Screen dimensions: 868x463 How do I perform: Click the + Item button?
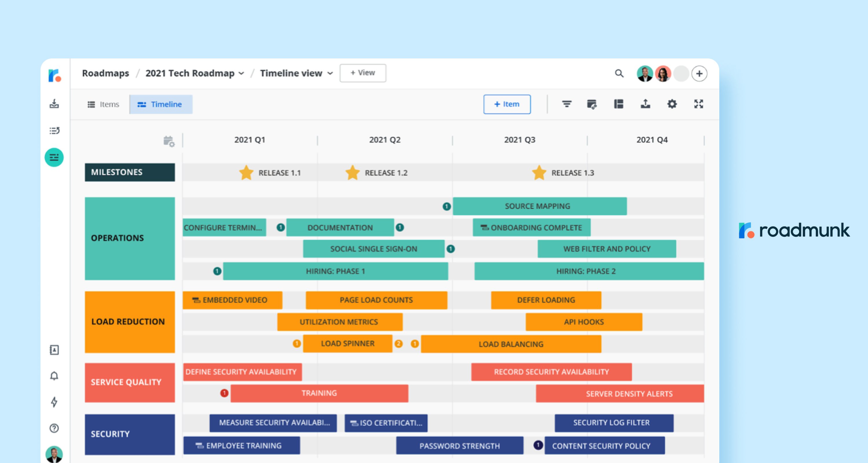click(507, 104)
